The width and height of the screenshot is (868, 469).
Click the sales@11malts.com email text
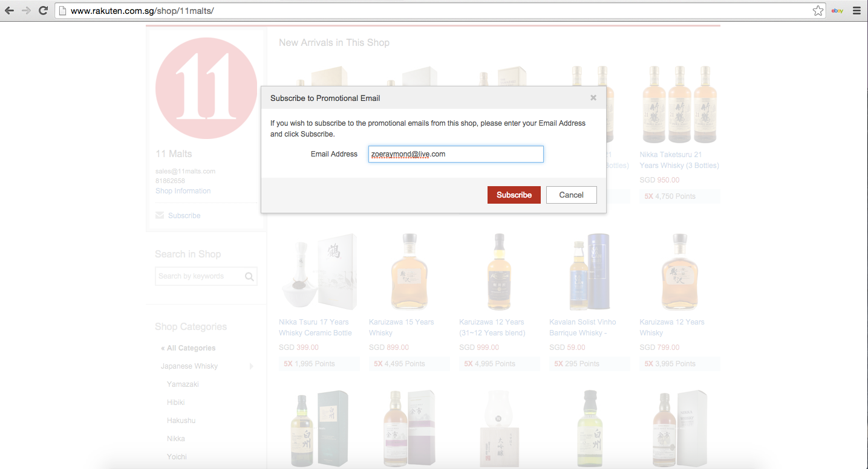[185, 171]
